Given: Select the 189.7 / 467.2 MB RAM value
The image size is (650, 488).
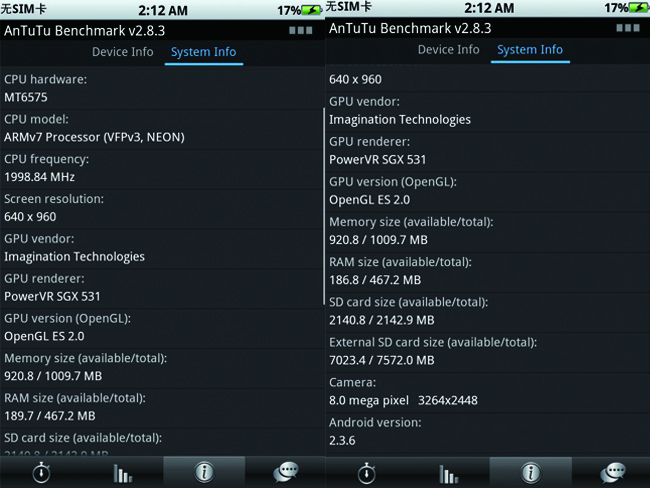Looking at the screenshot, I should (x=49, y=416).
